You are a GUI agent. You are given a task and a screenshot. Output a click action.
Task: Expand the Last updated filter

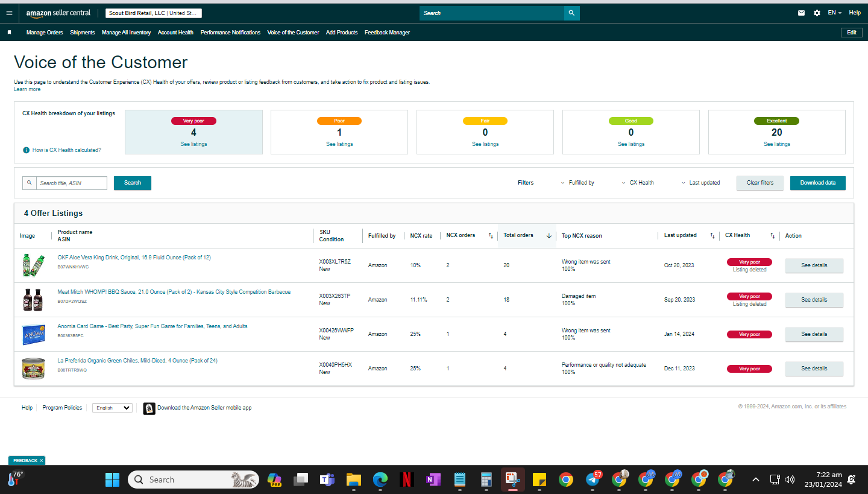tap(700, 183)
